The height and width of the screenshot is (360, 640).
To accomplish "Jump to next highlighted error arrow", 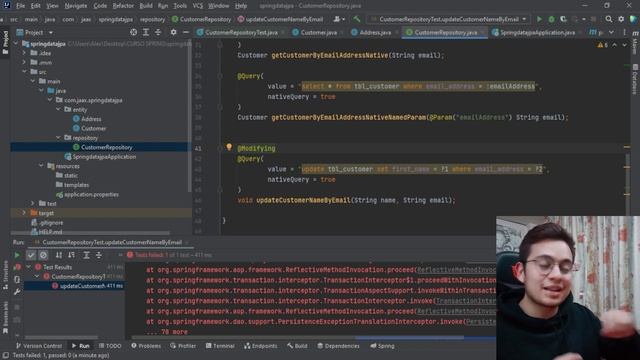I will point(624,45).
